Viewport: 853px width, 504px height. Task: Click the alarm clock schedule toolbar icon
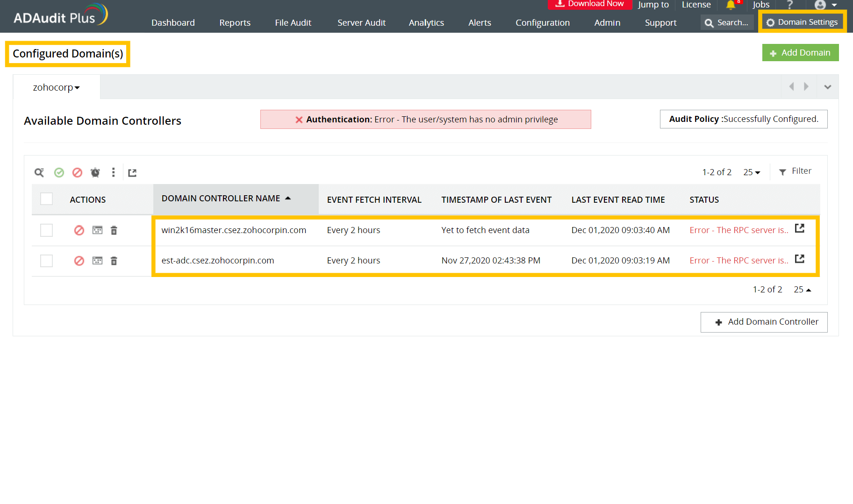pyautogui.click(x=95, y=173)
